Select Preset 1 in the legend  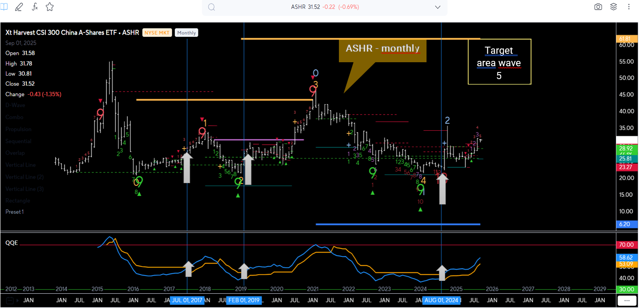point(15,212)
